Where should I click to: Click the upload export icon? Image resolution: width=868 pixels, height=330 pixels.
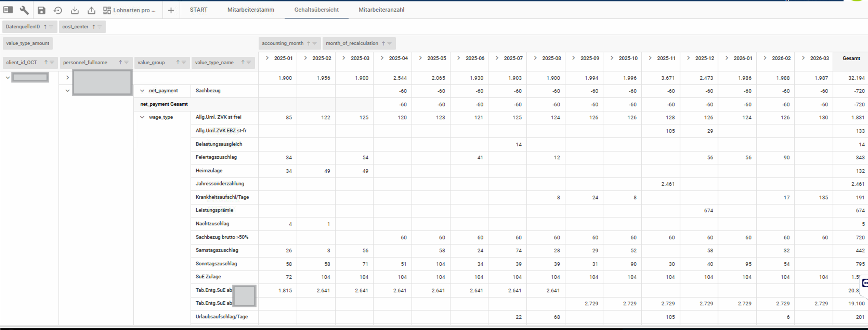point(91,10)
